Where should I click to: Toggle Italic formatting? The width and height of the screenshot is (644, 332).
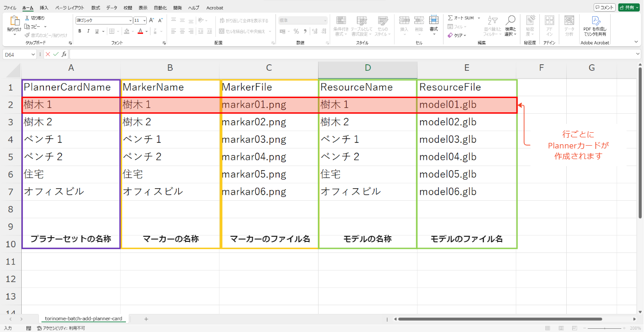[88, 31]
